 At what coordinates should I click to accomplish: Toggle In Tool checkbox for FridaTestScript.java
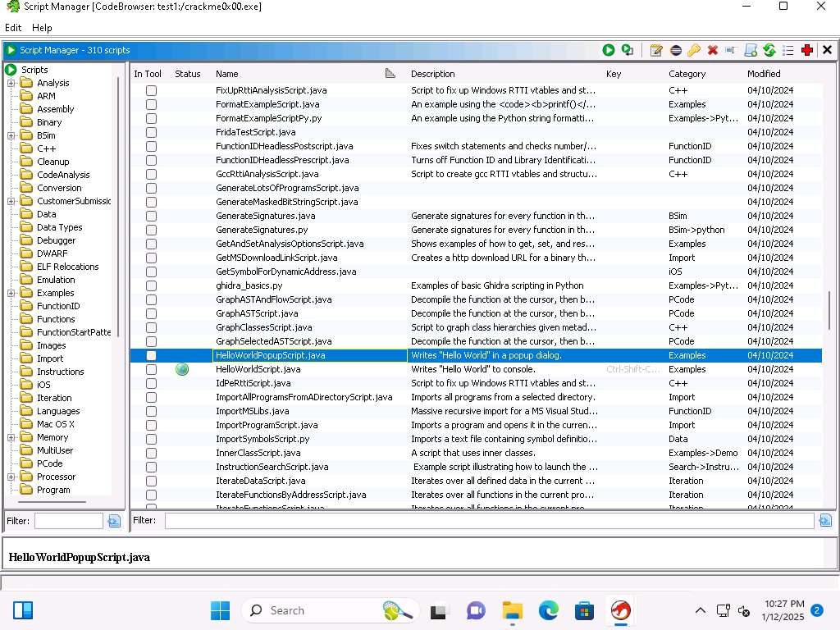(151, 132)
